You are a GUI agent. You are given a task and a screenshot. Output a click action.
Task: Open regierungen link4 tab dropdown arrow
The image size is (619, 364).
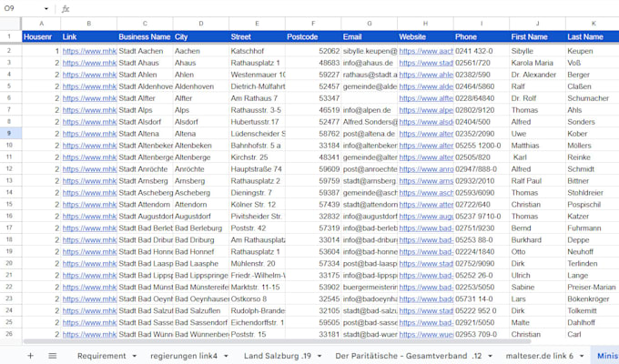pos(226,356)
